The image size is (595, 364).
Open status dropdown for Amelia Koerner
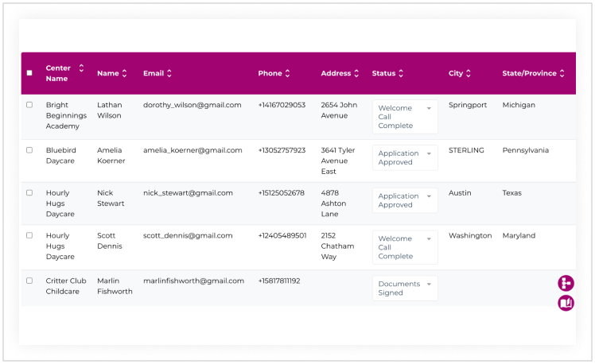click(405, 157)
